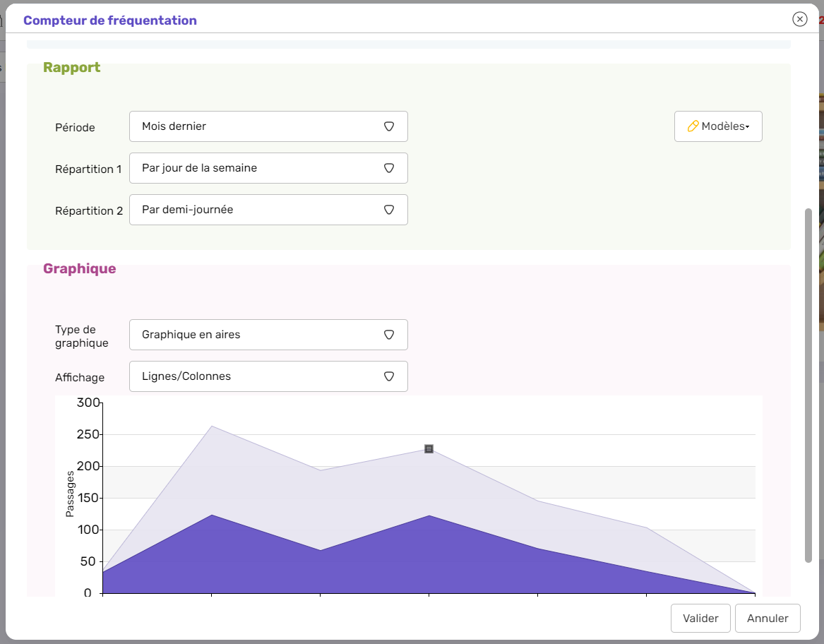This screenshot has width=824, height=644.
Task: Open the Modèles menu caret
Action: pyautogui.click(x=748, y=127)
